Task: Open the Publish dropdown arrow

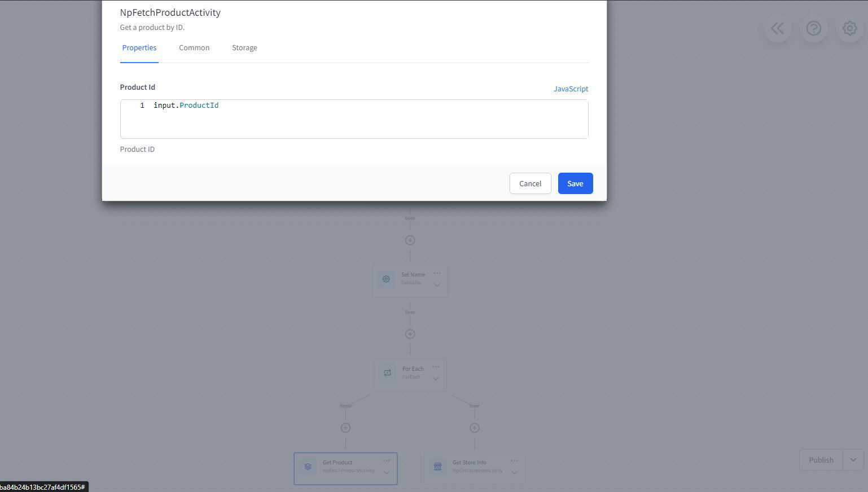Action: [x=853, y=460]
